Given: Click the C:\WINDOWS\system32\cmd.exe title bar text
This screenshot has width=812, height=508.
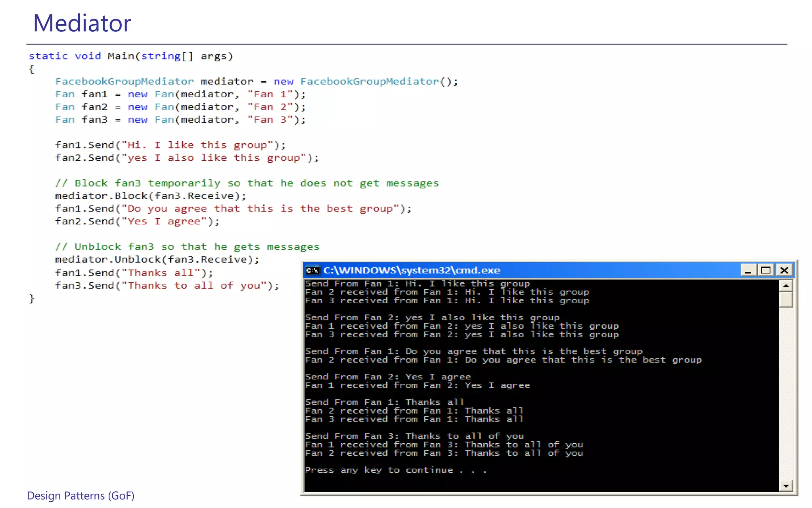Looking at the screenshot, I should tap(412, 270).
